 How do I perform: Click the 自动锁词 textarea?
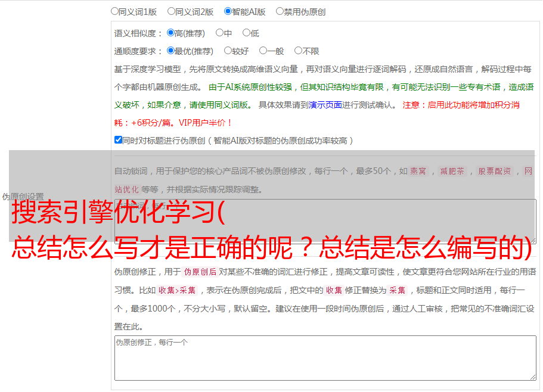point(325,222)
